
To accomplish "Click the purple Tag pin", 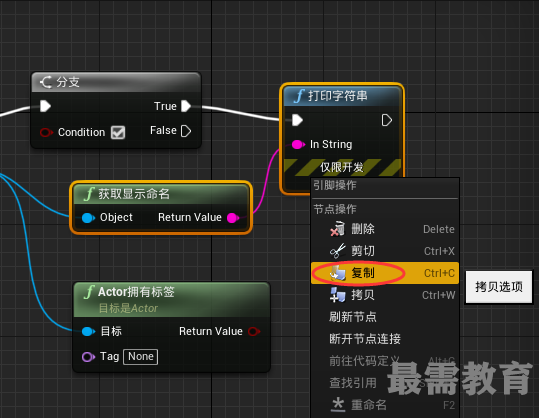I will [x=88, y=357].
